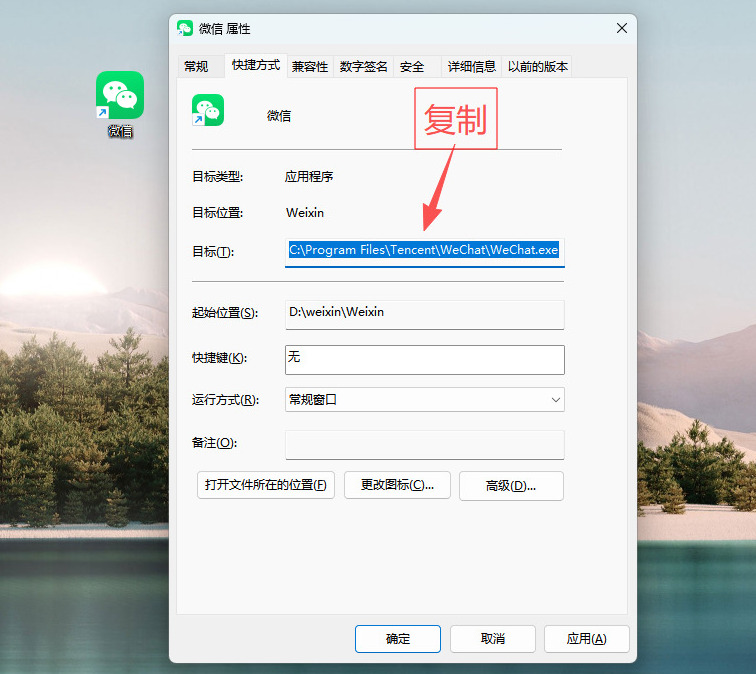This screenshot has height=674, width=756.
Task: Click the 应用程序 target type text
Action: tap(309, 176)
